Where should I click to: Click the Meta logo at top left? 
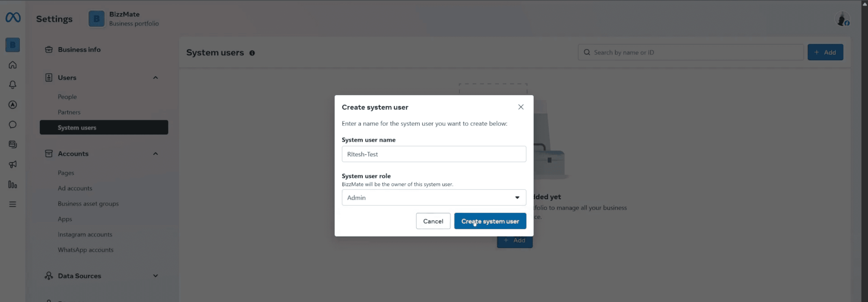[x=12, y=17]
